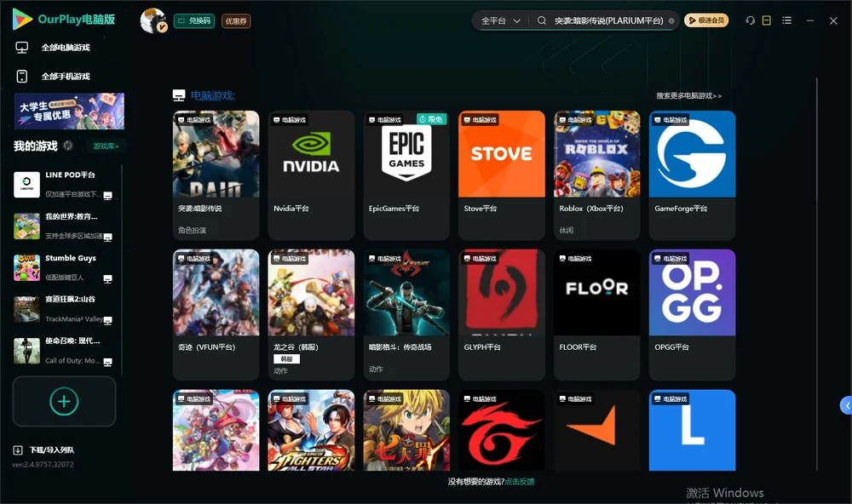Select the OPGG平台 card
Viewport: 852px width, 504px height.
(692, 314)
